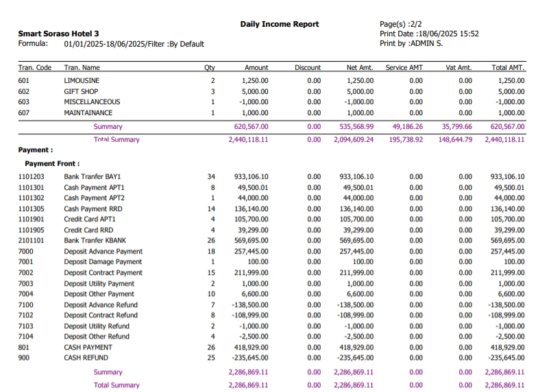Screen dimensions: 538x392
Task: Click the Discount column header
Action: click(307, 68)
